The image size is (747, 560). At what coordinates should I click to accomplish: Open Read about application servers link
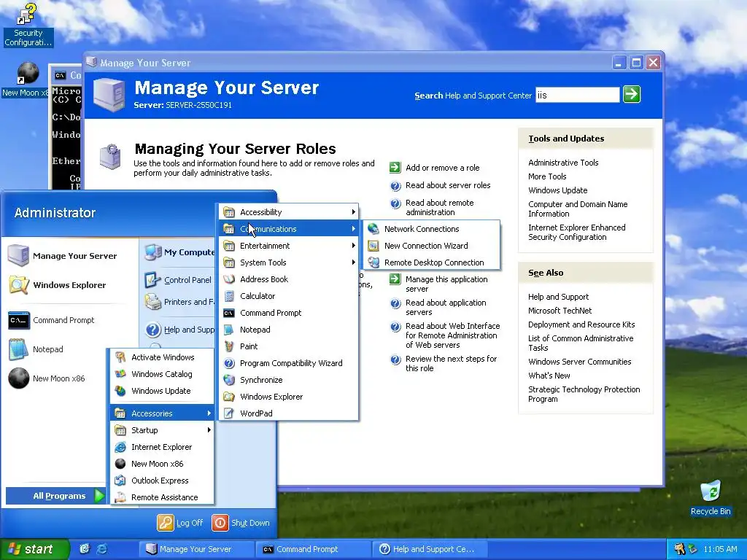click(x=446, y=307)
